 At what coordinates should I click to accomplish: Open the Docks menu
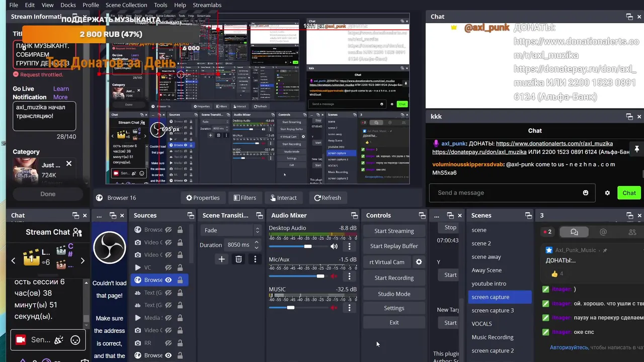click(x=68, y=5)
